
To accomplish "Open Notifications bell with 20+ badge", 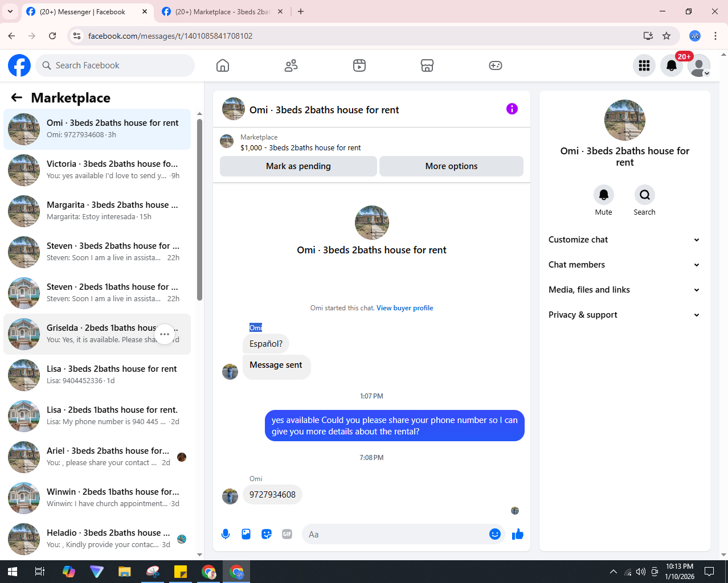I will pyautogui.click(x=672, y=65).
